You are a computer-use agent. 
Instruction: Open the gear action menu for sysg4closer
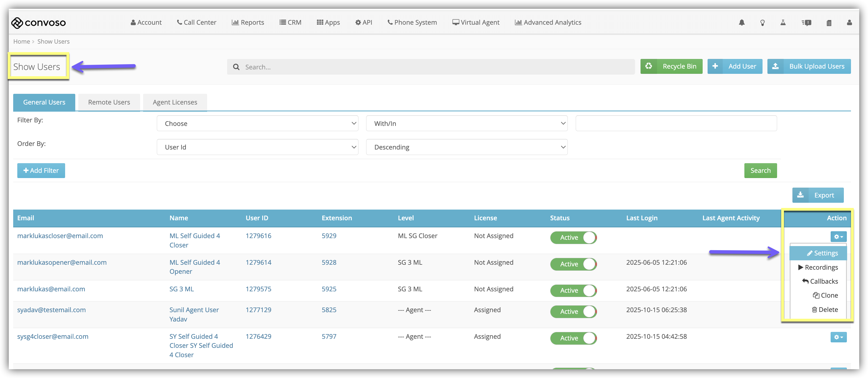[838, 337]
